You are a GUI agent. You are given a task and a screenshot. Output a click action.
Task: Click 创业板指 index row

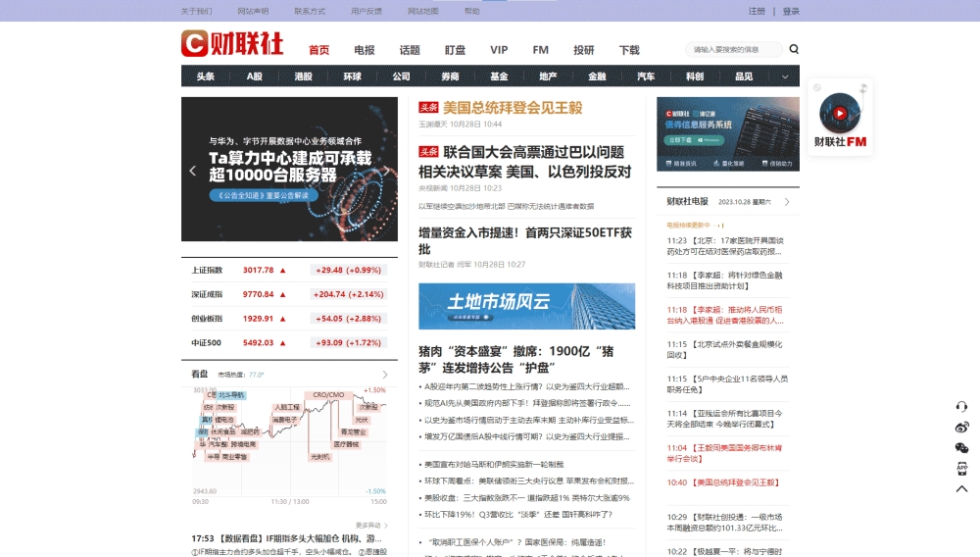(x=289, y=319)
